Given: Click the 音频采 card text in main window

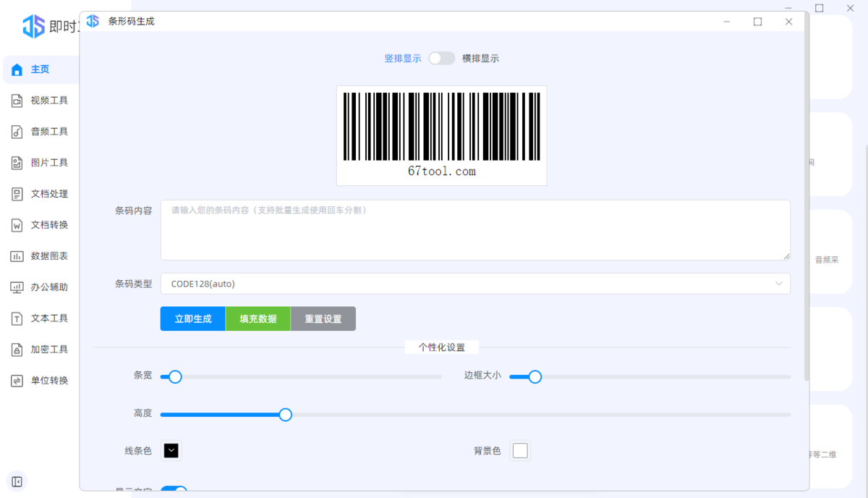Looking at the screenshot, I should pyautogui.click(x=827, y=260).
